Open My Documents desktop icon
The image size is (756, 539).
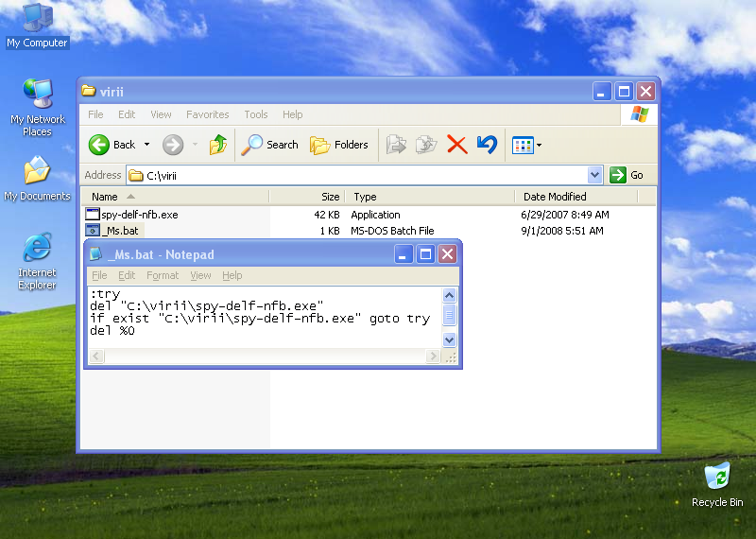pos(37,178)
